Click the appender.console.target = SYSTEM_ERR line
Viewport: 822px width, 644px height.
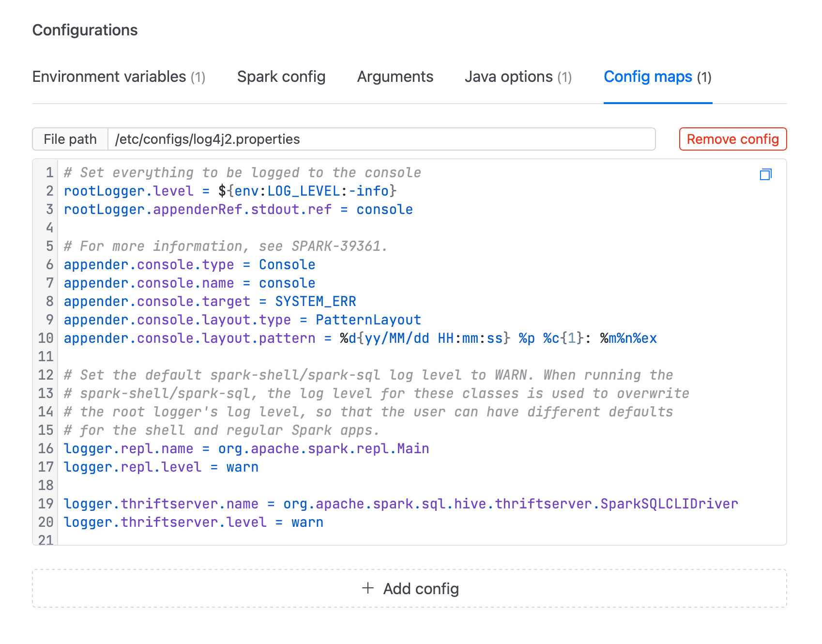[x=210, y=301]
